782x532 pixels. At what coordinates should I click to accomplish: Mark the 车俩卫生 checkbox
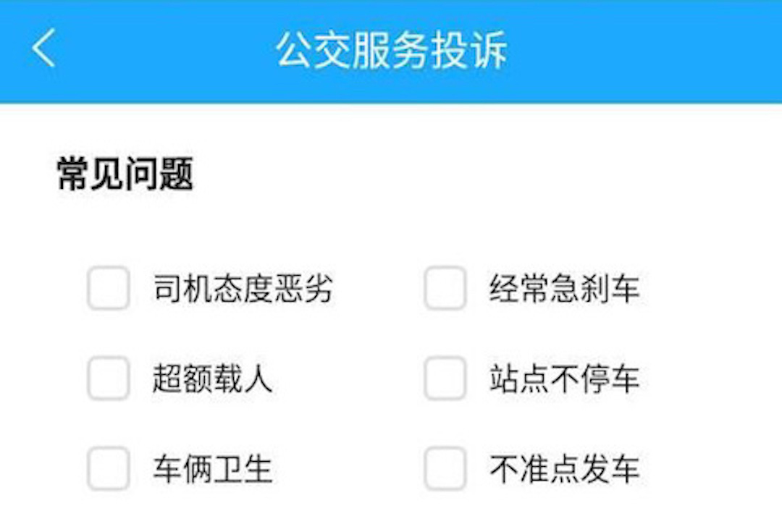tap(109, 468)
